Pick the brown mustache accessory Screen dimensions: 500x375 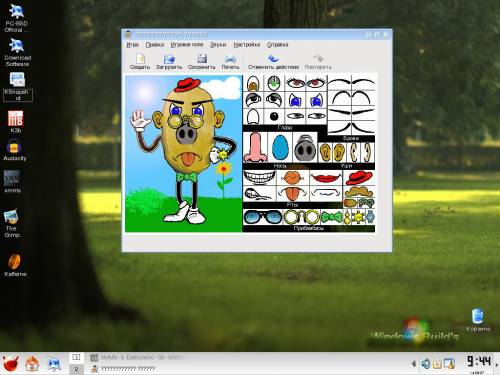tap(359, 192)
